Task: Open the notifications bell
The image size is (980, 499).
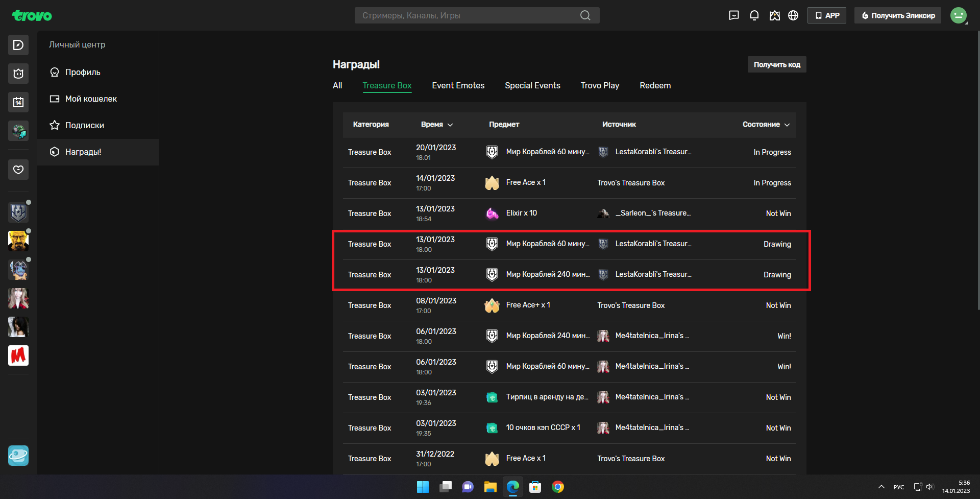Action: coord(754,15)
